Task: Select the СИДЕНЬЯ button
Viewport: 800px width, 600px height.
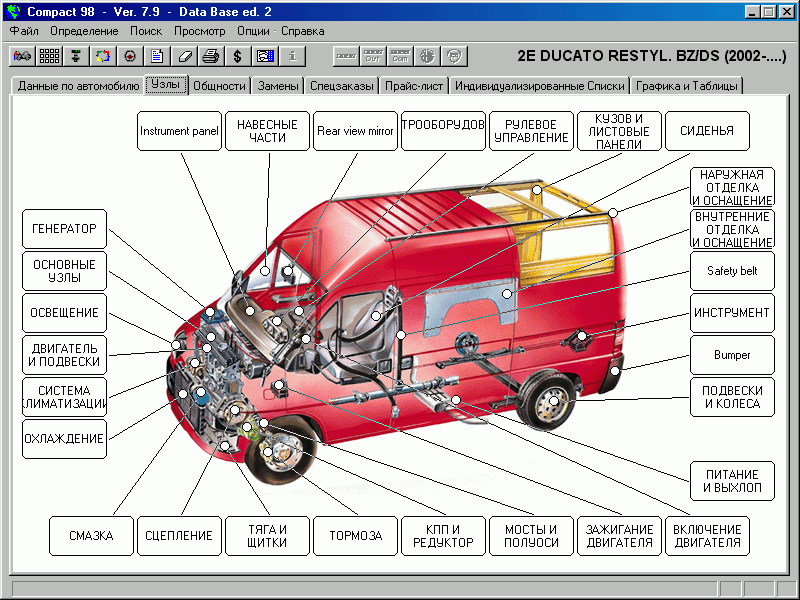Action: tap(707, 131)
